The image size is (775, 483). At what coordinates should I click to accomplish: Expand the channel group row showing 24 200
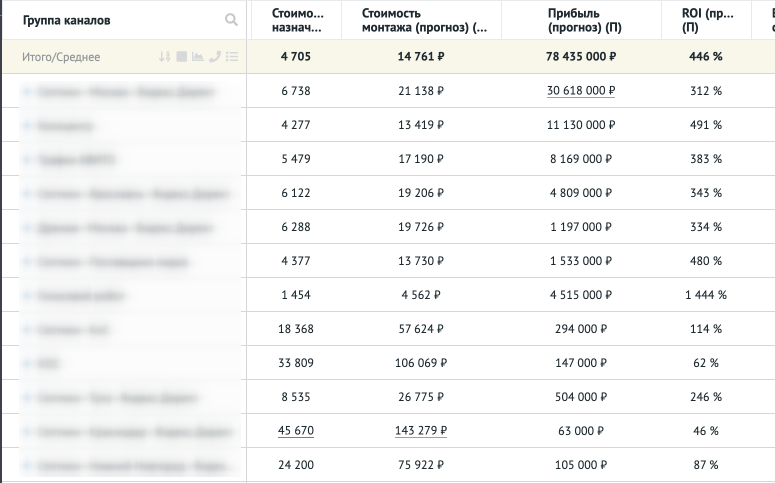(x=26, y=465)
